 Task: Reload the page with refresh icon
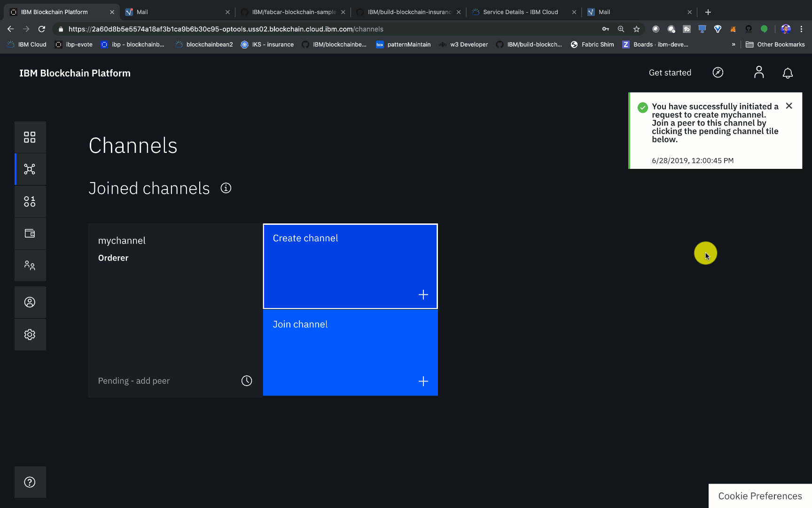[x=42, y=29]
